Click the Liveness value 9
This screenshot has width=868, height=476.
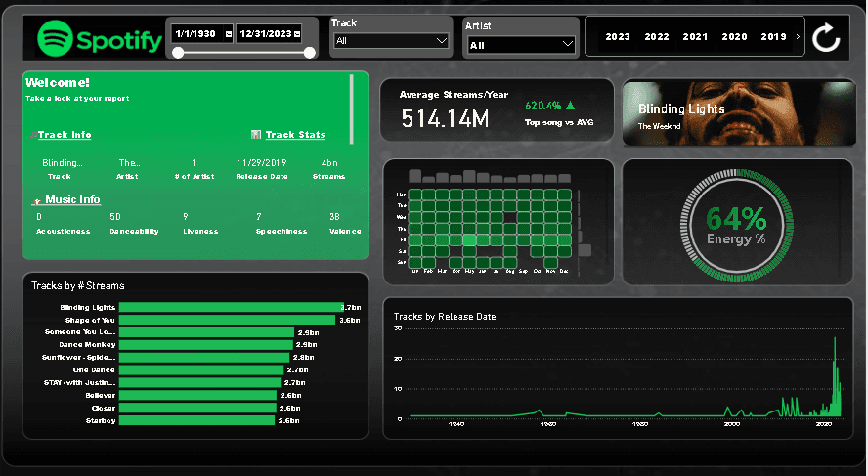click(186, 216)
